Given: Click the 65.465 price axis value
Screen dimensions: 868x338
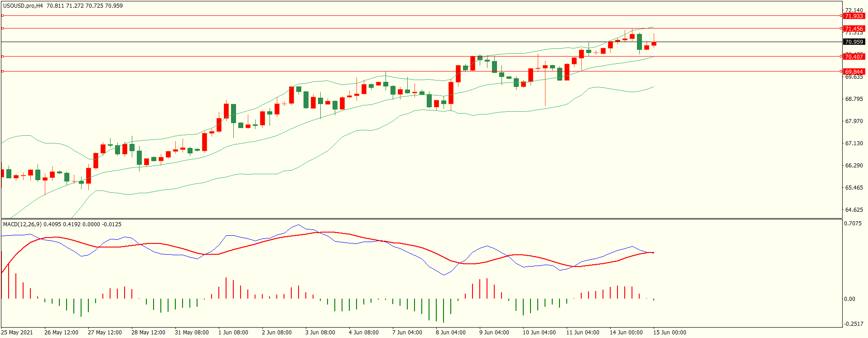Looking at the screenshot, I should (x=854, y=187).
